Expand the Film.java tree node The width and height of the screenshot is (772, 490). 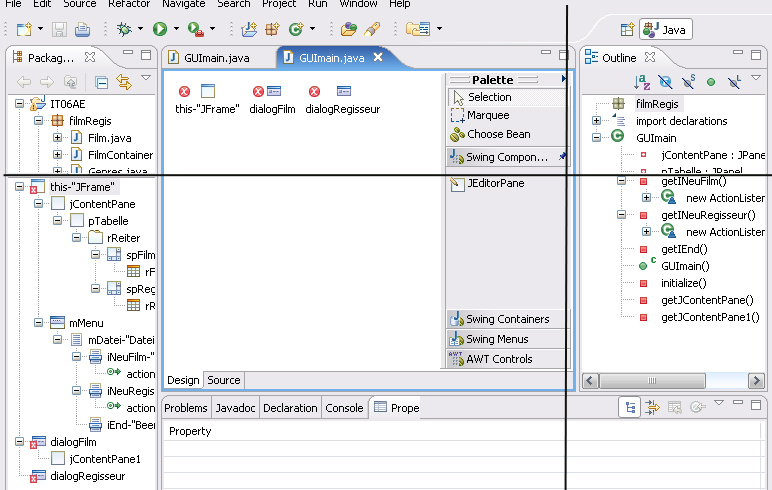(x=57, y=137)
